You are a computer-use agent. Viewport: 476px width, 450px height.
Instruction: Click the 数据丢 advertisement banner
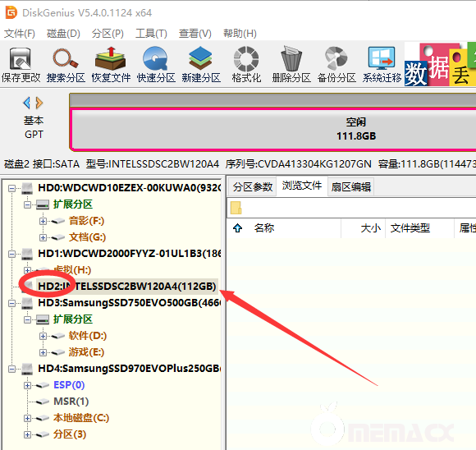coord(440,64)
